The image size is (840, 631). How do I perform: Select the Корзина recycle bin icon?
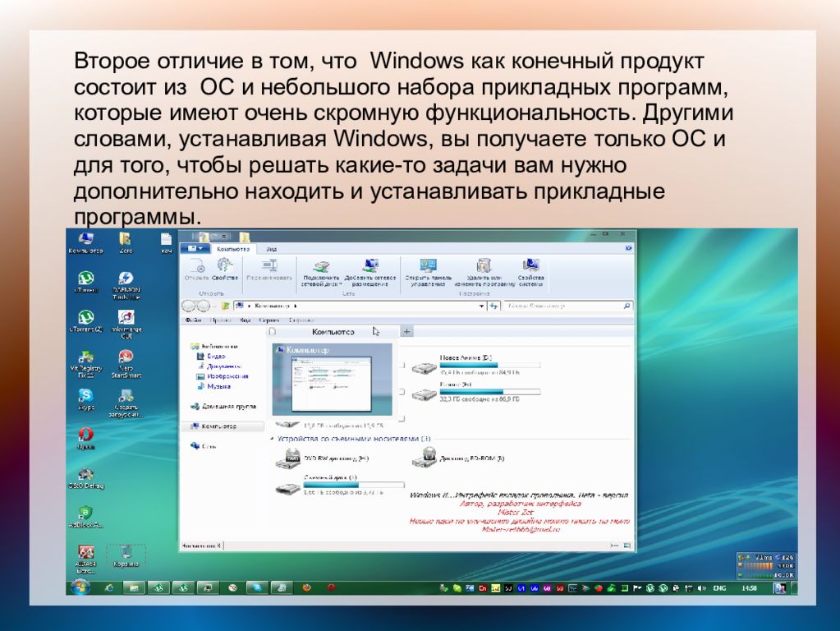pos(126,556)
